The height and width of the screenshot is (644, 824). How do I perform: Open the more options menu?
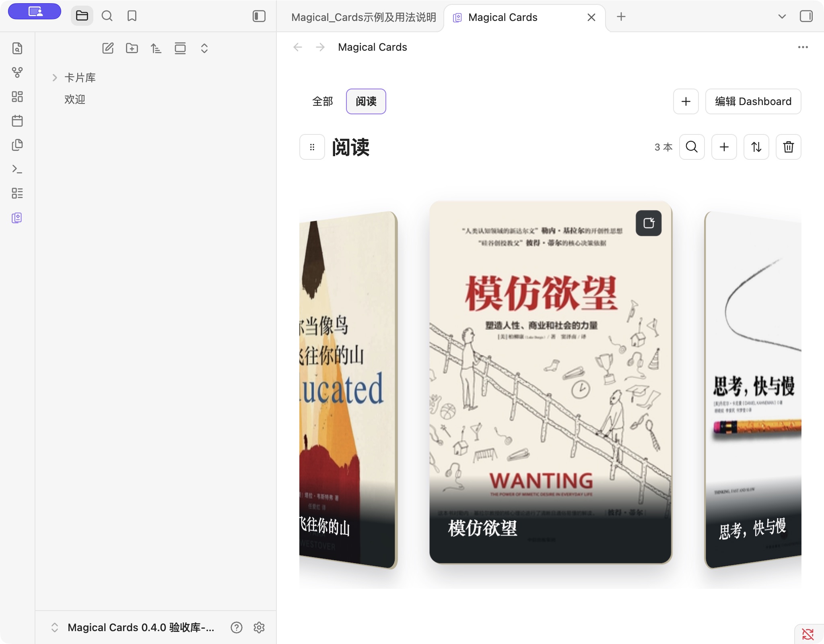tap(803, 47)
